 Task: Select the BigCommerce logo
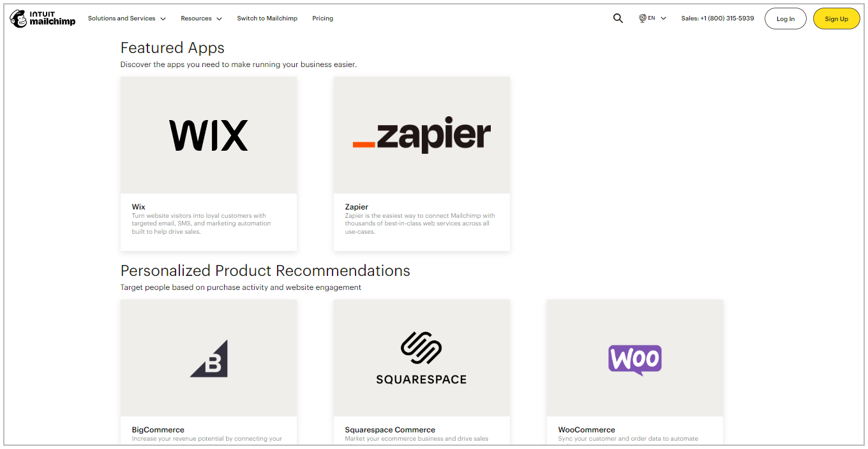[208, 358]
